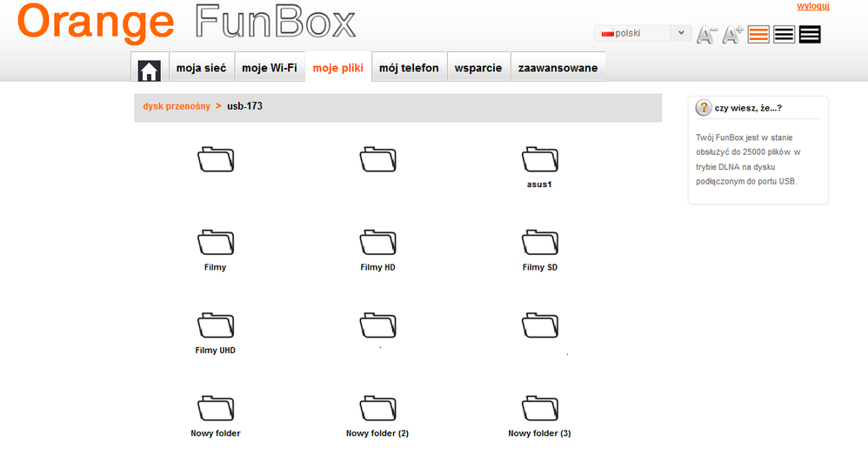Switch to the moje Wi-Fi tab
Viewport: 868px width, 449px height.
pos(270,68)
